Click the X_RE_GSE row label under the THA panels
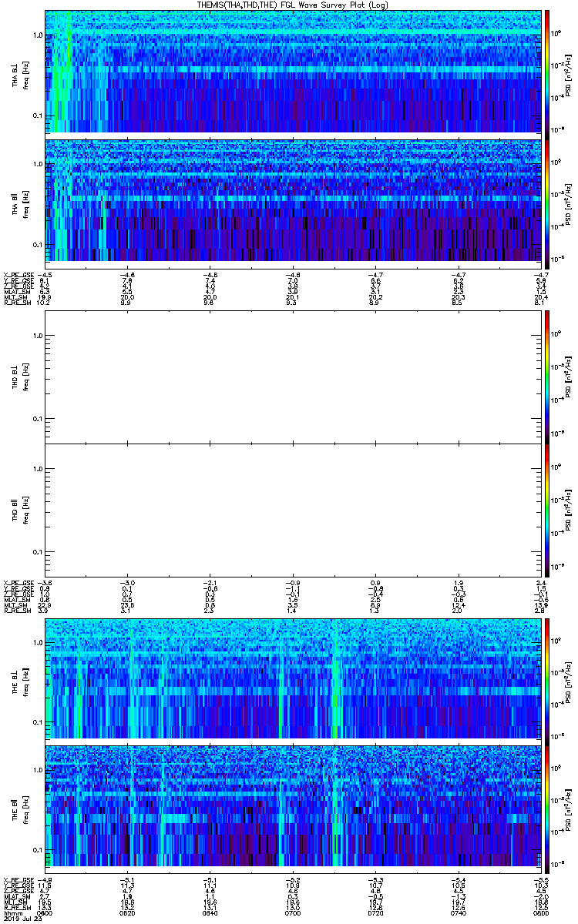Image resolution: width=578 pixels, height=924 pixels. pos(17,273)
